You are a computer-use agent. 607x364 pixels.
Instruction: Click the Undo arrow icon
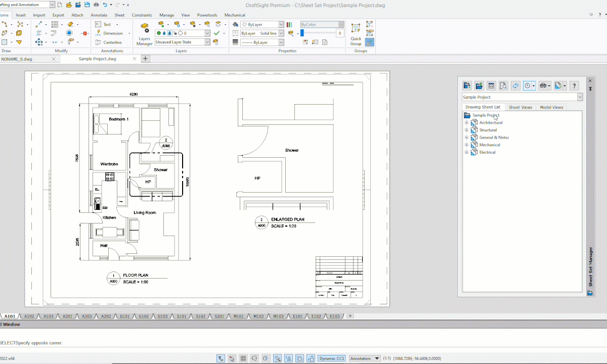tap(105, 5)
